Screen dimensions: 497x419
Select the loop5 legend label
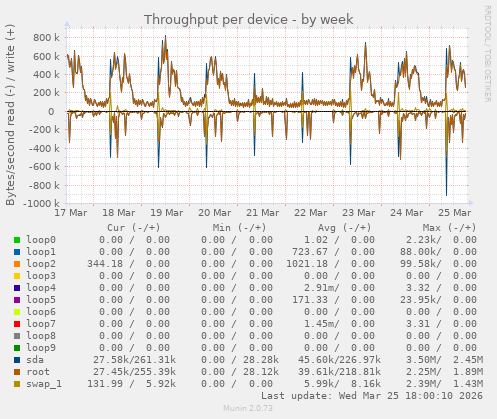(x=41, y=300)
